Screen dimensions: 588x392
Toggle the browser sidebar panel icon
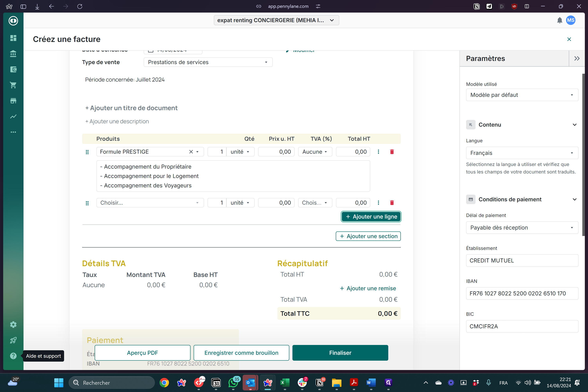coord(23,6)
